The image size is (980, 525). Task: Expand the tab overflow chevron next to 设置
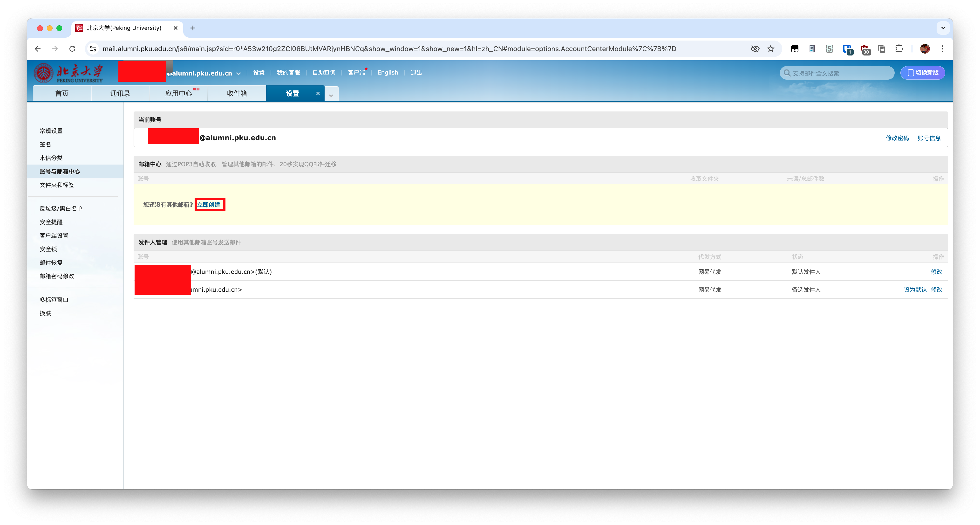click(x=331, y=95)
